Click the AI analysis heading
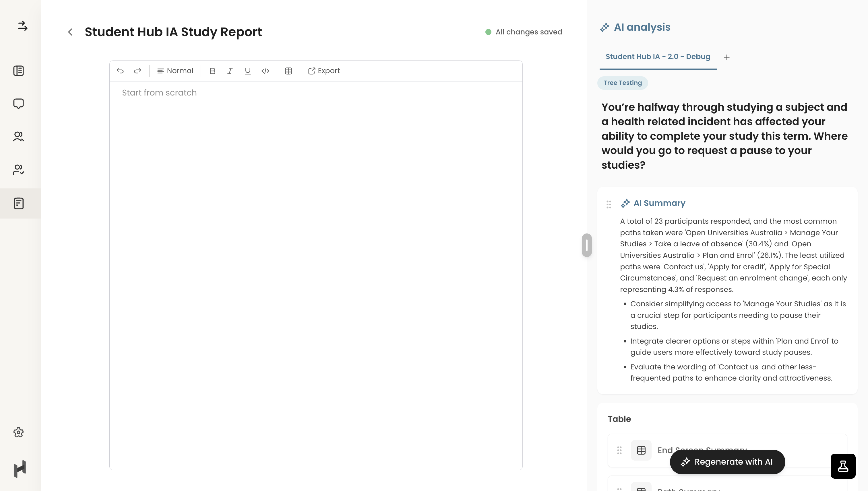Image resolution: width=868 pixels, height=491 pixels. point(642,27)
